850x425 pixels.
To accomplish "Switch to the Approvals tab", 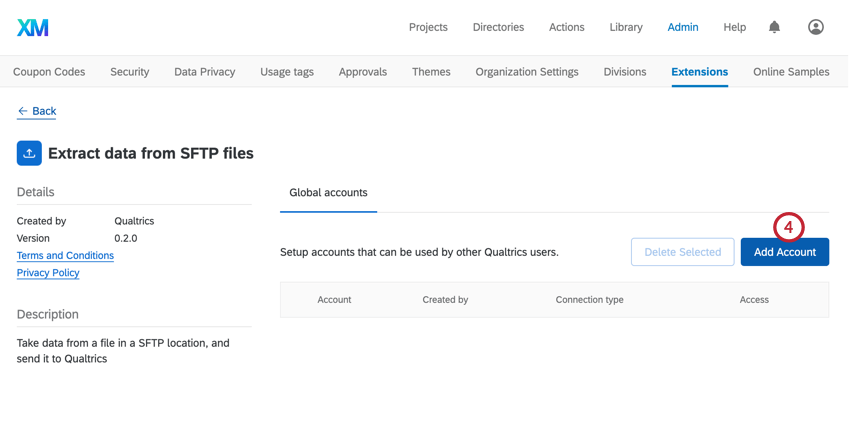I will [363, 72].
